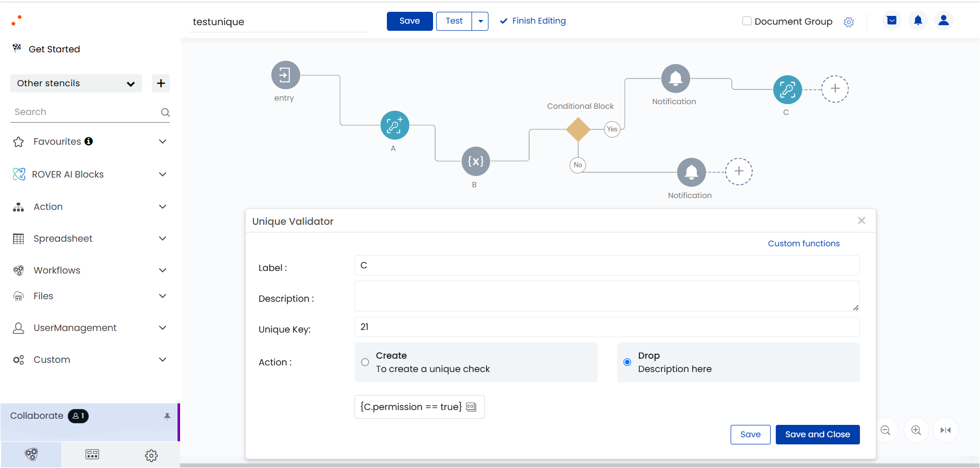This screenshot has width=980, height=468.
Task: Click the Conditional Block diamond
Action: pyautogui.click(x=578, y=129)
